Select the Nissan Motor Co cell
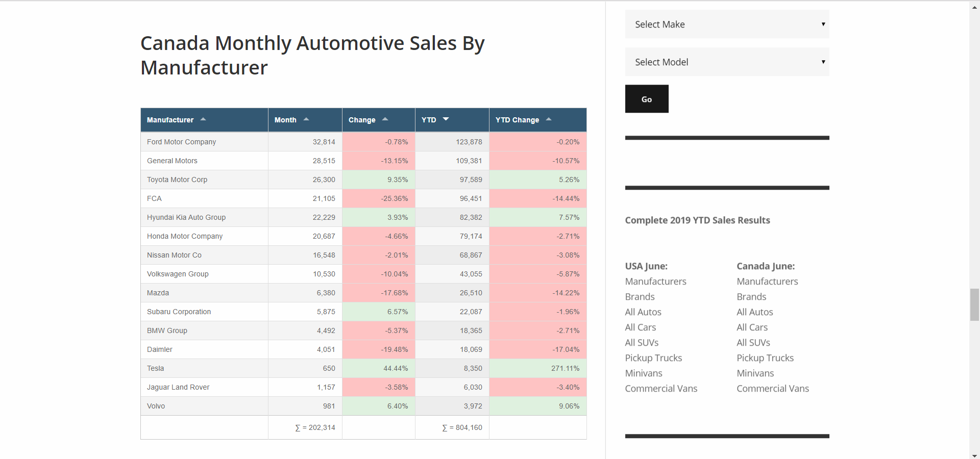Image resolution: width=980 pixels, height=459 pixels. pos(204,255)
